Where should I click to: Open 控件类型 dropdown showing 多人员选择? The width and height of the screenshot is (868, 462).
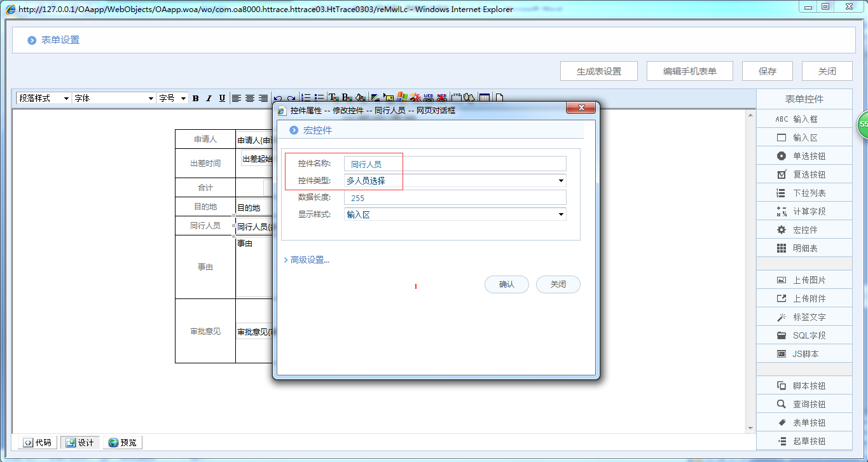coord(455,181)
